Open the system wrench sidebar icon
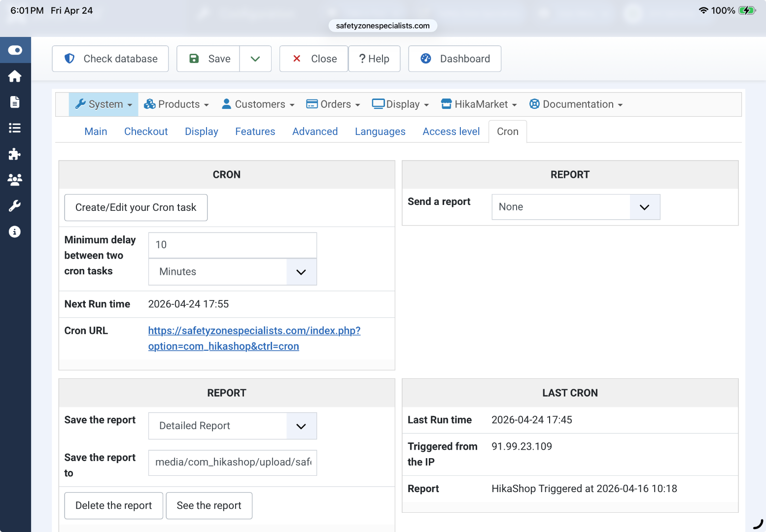 (x=15, y=206)
